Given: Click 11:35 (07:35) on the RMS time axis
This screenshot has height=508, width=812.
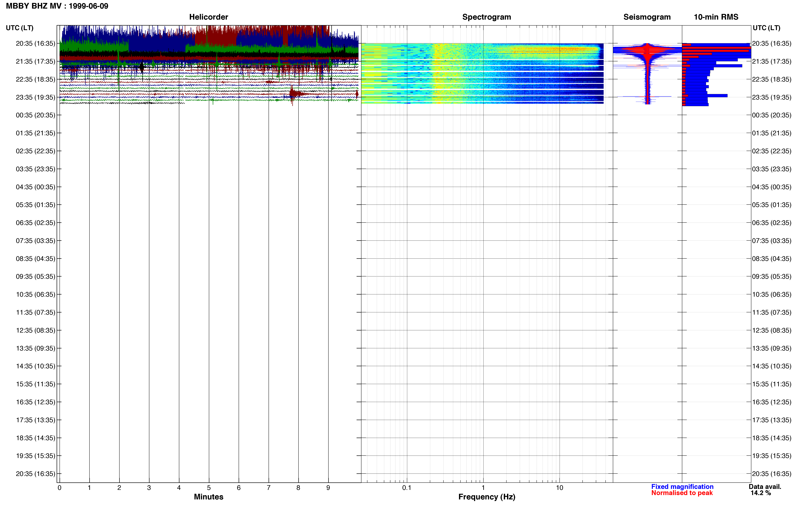Looking at the screenshot, I should click(772, 313).
